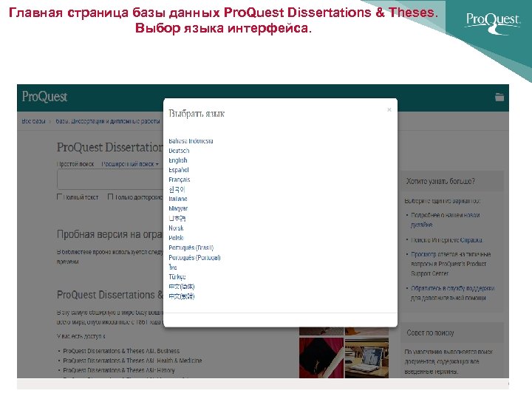
Task: Select Português (Brasil)
Action: click(191, 248)
